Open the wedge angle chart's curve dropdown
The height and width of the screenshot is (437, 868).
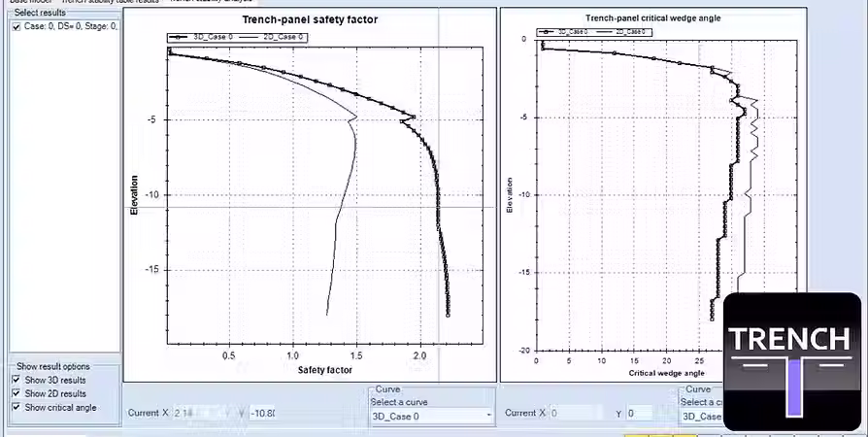702,416
